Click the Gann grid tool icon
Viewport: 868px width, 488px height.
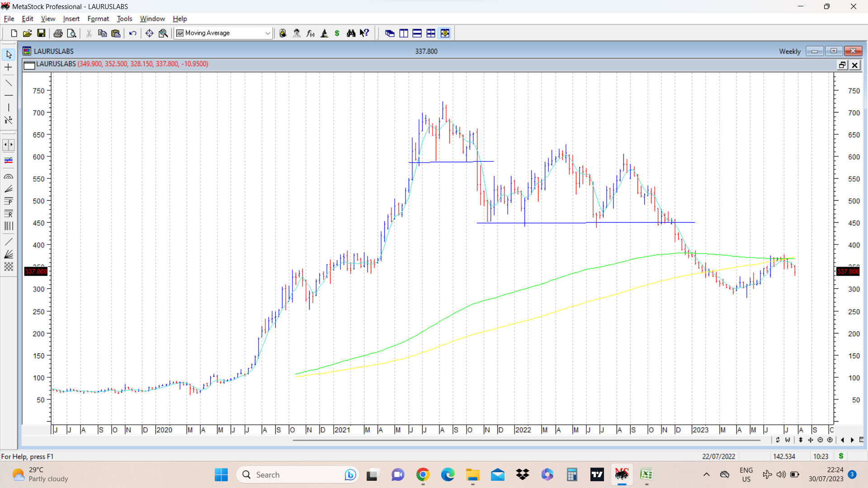click(x=9, y=267)
